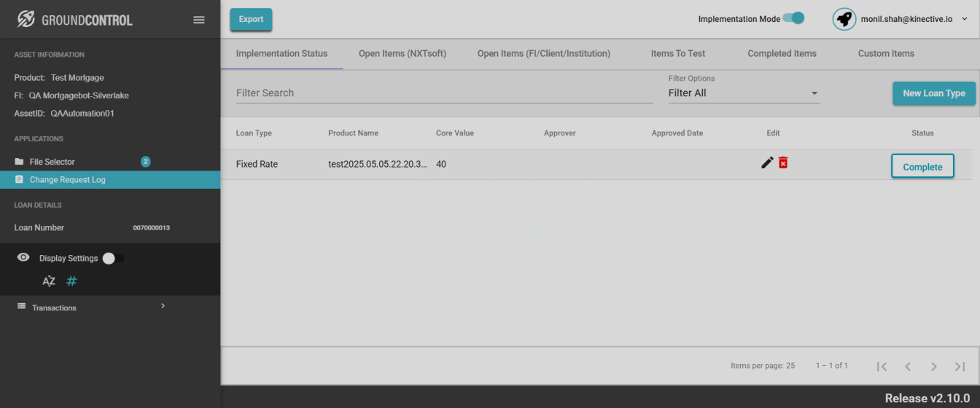Open the Filter Options dropdown

[744, 93]
